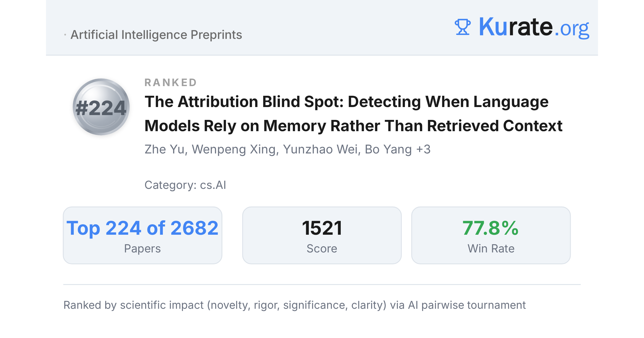Click the Kurate trophy icon
The height and width of the screenshot is (338, 644).
tap(463, 27)
